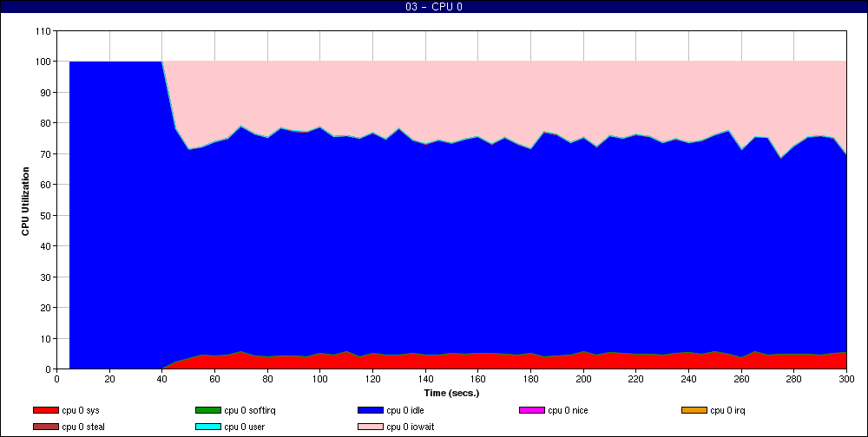
Task: Click the x-axis value 240
Action: point(688,379)
